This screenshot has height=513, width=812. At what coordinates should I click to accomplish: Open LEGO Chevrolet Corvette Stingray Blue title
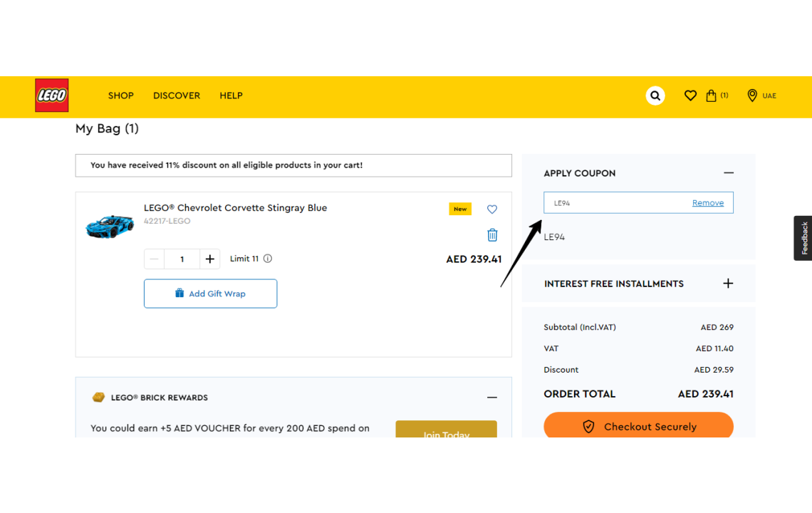(x=235, y=208)
